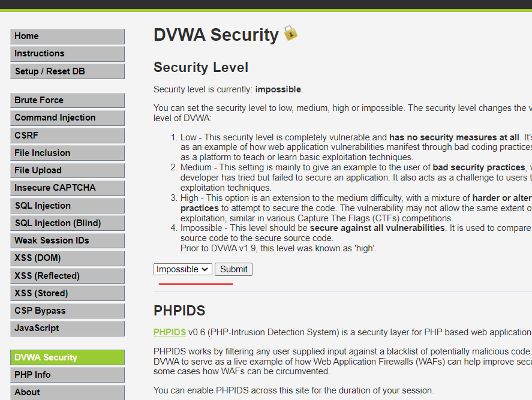Go to Instructions page
This screenshot has width=532, height=400.
coord(67,53)
